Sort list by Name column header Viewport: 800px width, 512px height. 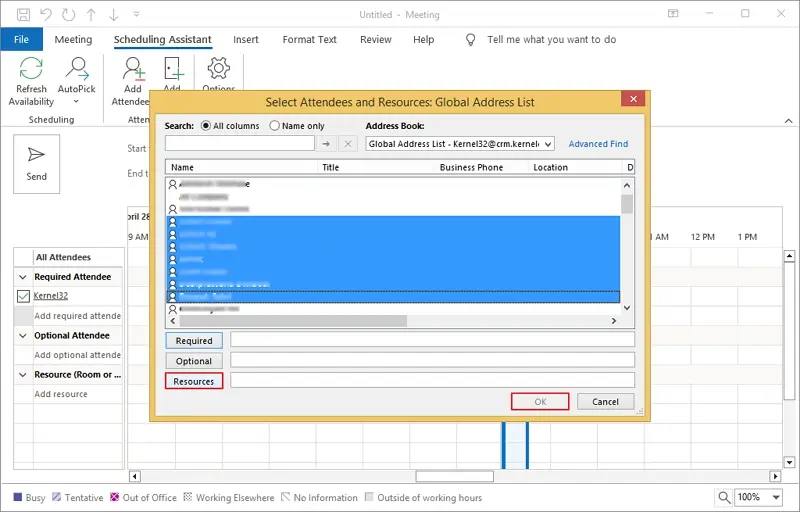(x=242, y=167)
